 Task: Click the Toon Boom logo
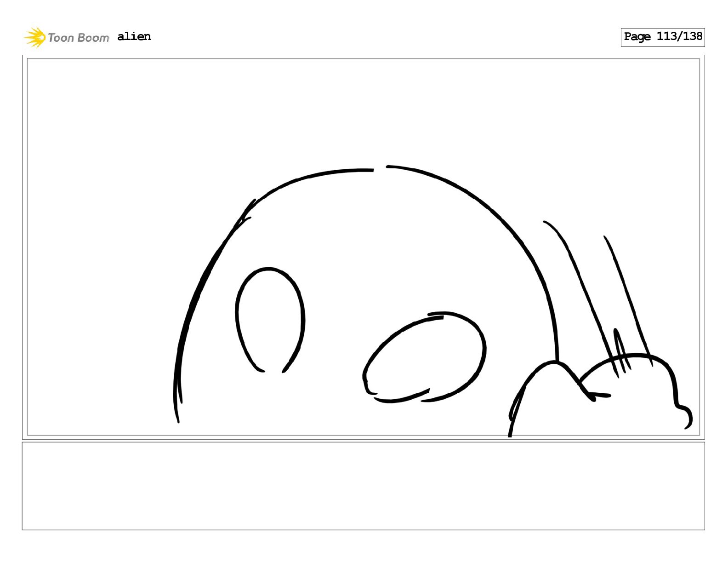tap(67, 37)
